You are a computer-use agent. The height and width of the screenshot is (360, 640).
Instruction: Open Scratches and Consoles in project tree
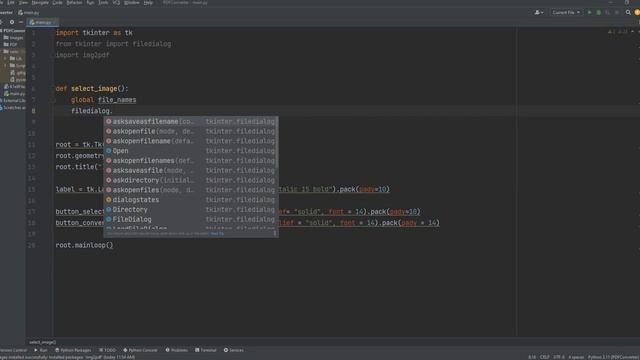[x=13, y=108]
